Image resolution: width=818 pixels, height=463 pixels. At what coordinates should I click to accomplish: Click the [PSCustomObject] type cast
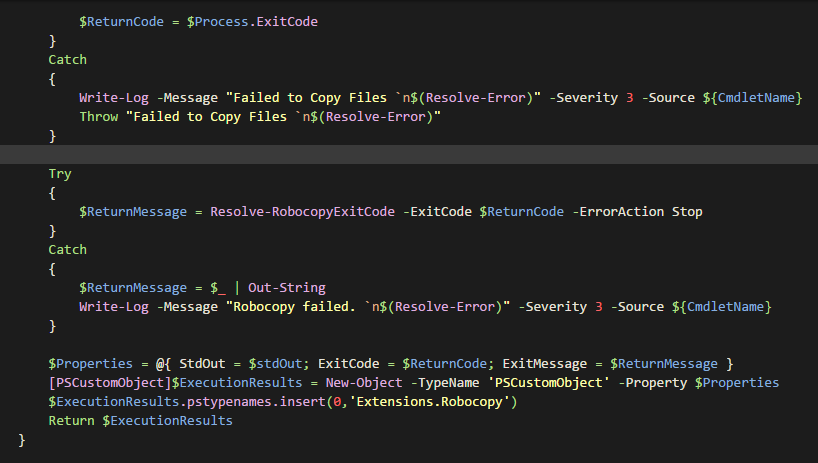tap(110, 383)
